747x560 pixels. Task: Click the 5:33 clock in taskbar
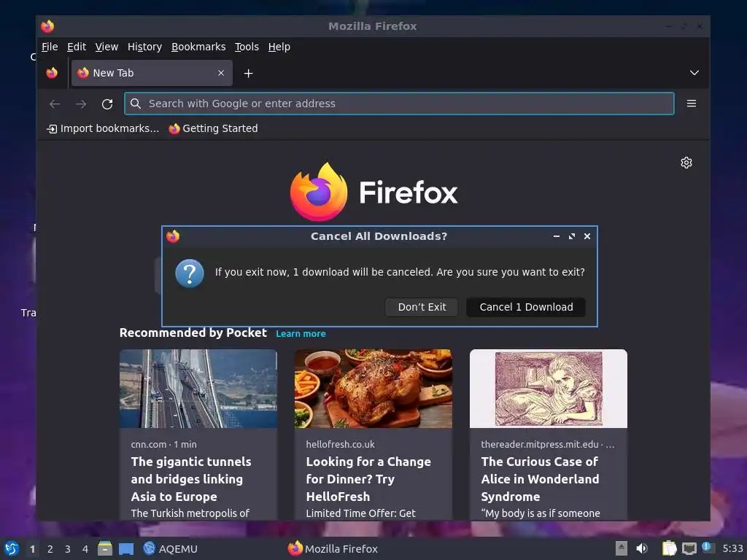732,548
